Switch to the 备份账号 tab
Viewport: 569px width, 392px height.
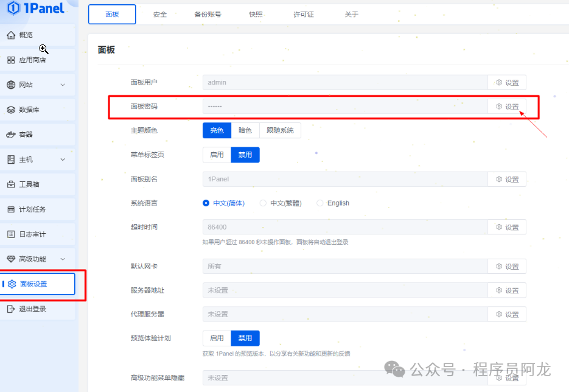(x=208, y=15)
